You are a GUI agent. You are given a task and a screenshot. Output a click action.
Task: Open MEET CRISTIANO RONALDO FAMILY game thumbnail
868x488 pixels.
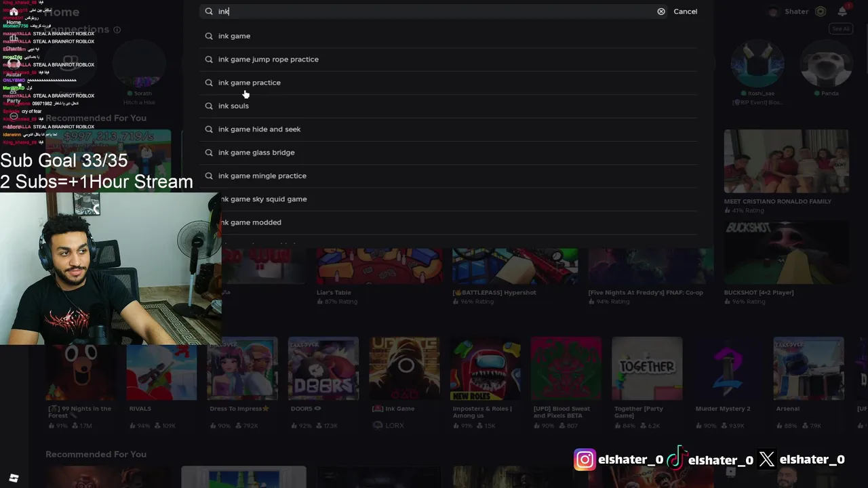[x=786, y=161]
